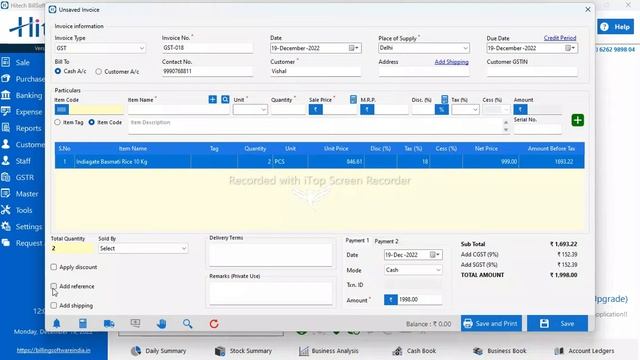
Task: Click the Item Description scroll down arrow
Action: click(506, 130)
